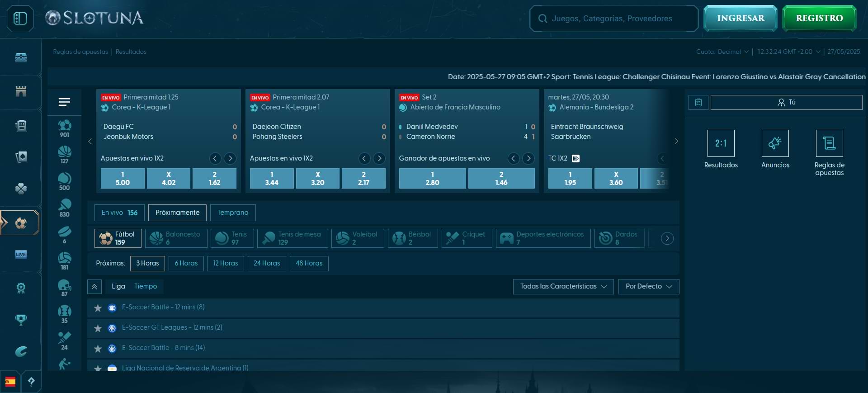Image resolution: width=868 pixels, height=393 pixels.
Task: Open the Tú bet slip tab
Action: click(786, 103)
